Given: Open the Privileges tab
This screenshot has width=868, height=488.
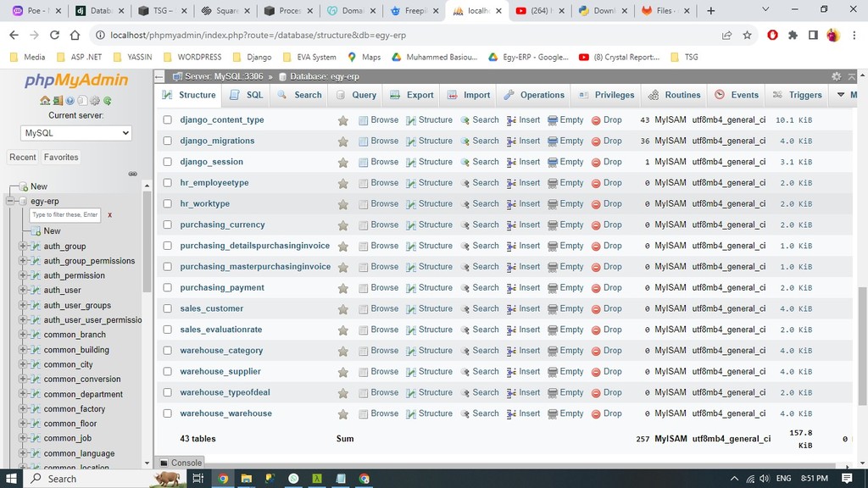Looking at the screenshot, I should click(607, 95).
